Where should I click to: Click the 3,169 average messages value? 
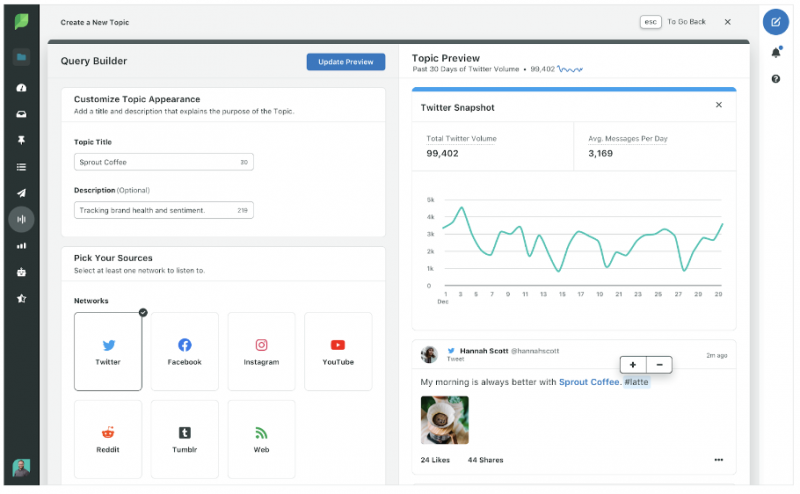(601, 154)
